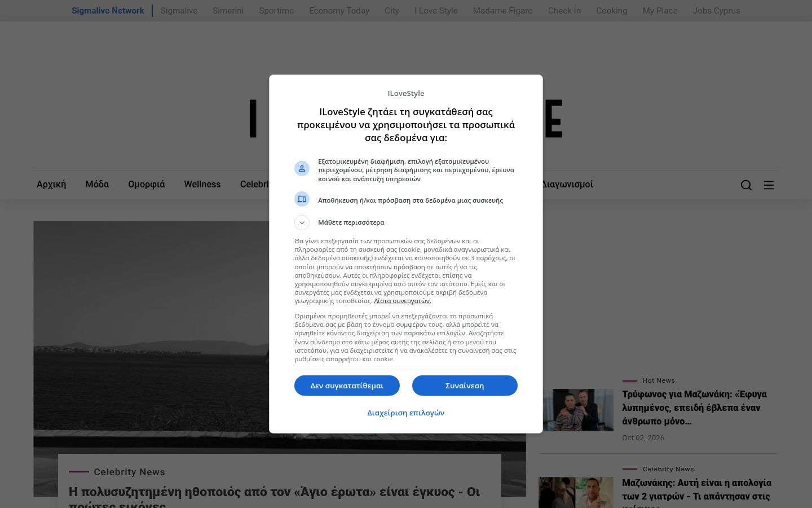Click the Celebrity News label above main article
Image resolution: width=812 pixels, height=508 pixels.
coord(129,472)
